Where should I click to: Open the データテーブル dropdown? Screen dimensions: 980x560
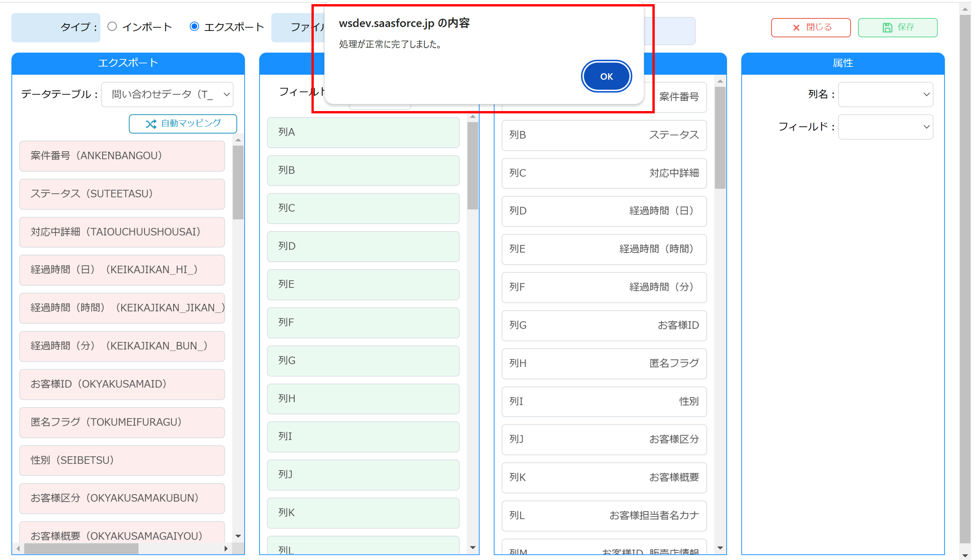coord(168,94)
